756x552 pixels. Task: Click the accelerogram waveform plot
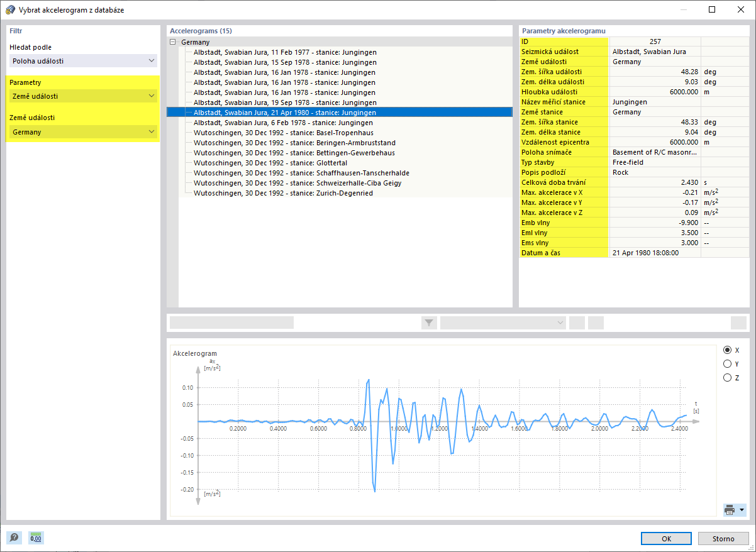point(442,434)
